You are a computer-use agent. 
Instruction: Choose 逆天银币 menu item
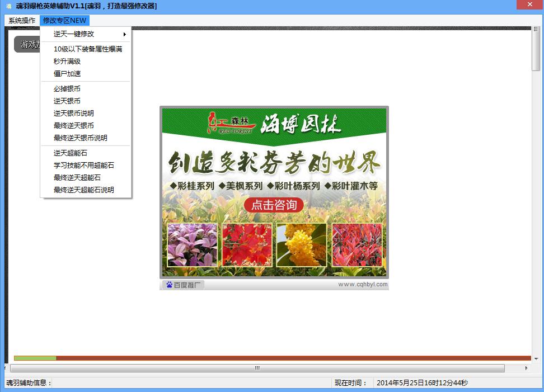[86, 101]
